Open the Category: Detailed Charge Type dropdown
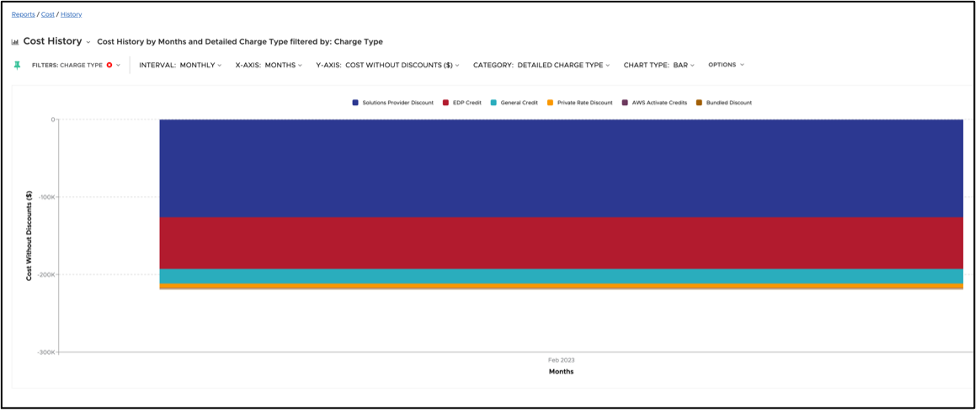Image resolution: width=980 pixels, height=413 pixels. [541, 65]
